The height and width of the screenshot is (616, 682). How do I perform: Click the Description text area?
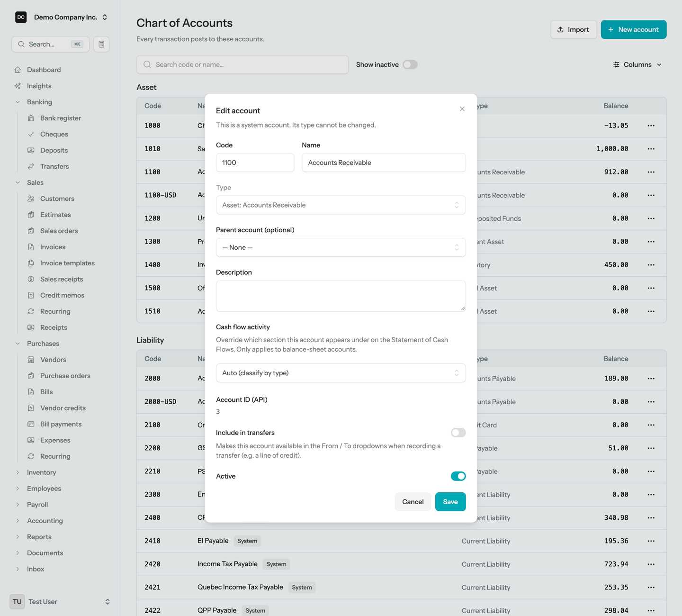[341, 296]
